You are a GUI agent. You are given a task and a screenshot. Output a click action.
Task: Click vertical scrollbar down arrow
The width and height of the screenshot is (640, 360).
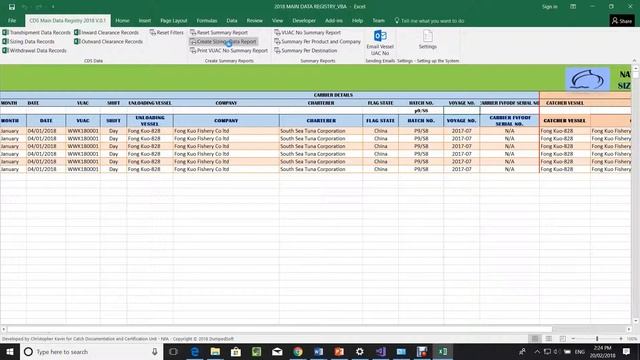(x=636, y=321)
